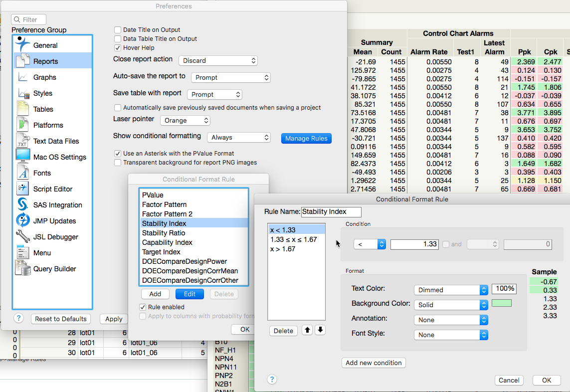This screenshot has width=570, height=392.
Task: Change the Laser pointer color dropdown
Action: [x=185, y=120]
